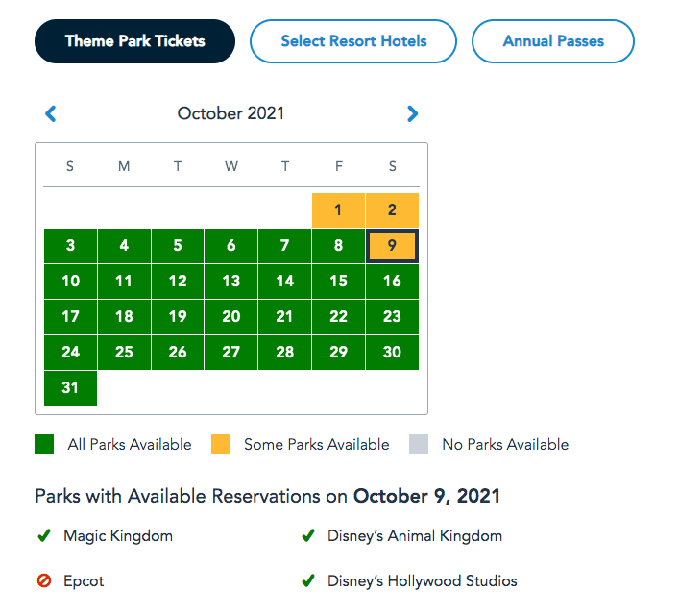The width and height of the screenshot is (679, 616).
Task: Select October 20 in the calendar grid
Action: pos(231,317)
